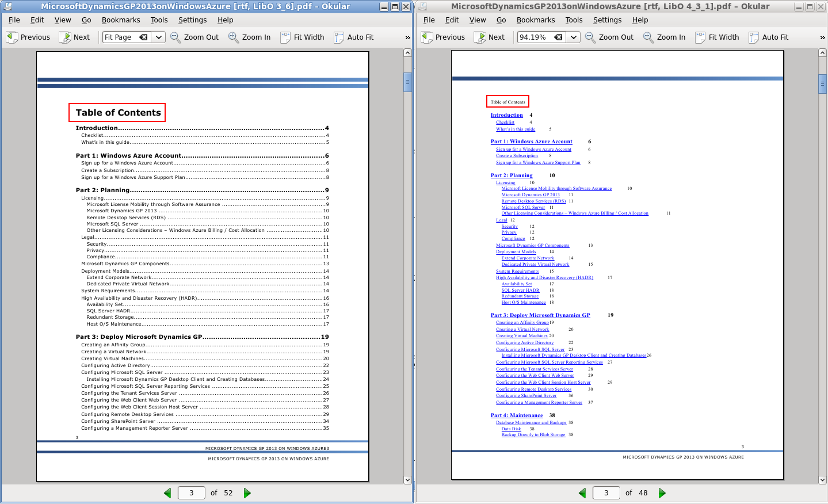Go to next page using left green arrow
The image size is (828, 504).
pyautogui.click(x=247, y=493)
